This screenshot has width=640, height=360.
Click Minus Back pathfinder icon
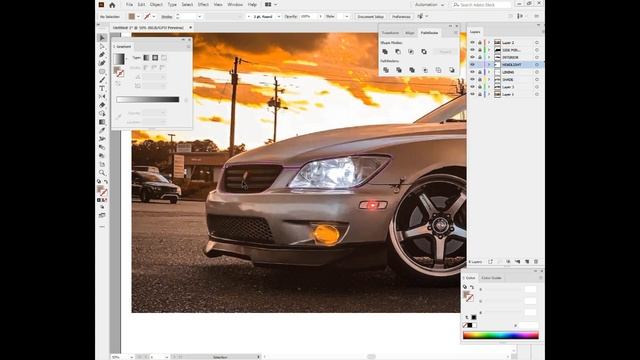pos(451,70)
